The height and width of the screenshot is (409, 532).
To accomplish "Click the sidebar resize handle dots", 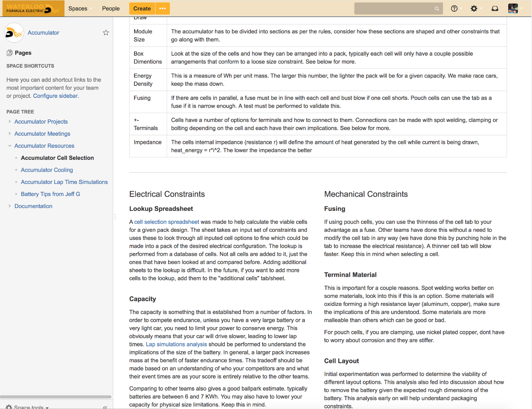I will tap(115, 217).
